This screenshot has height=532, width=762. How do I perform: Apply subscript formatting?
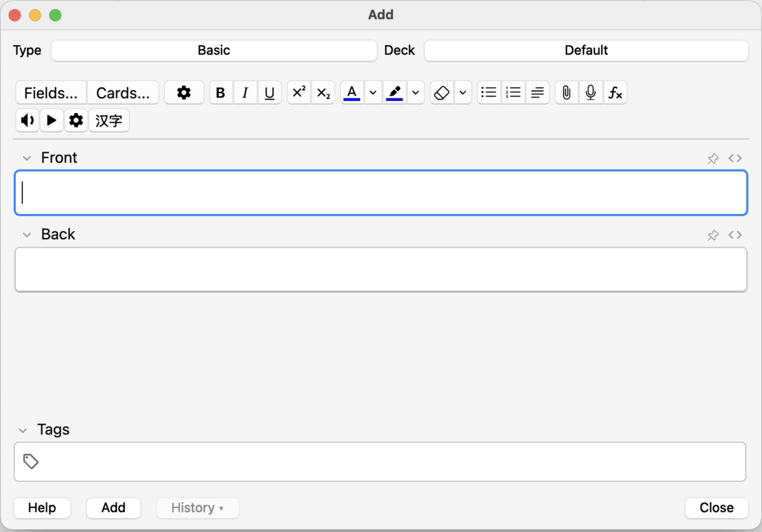tap(323, 93)
